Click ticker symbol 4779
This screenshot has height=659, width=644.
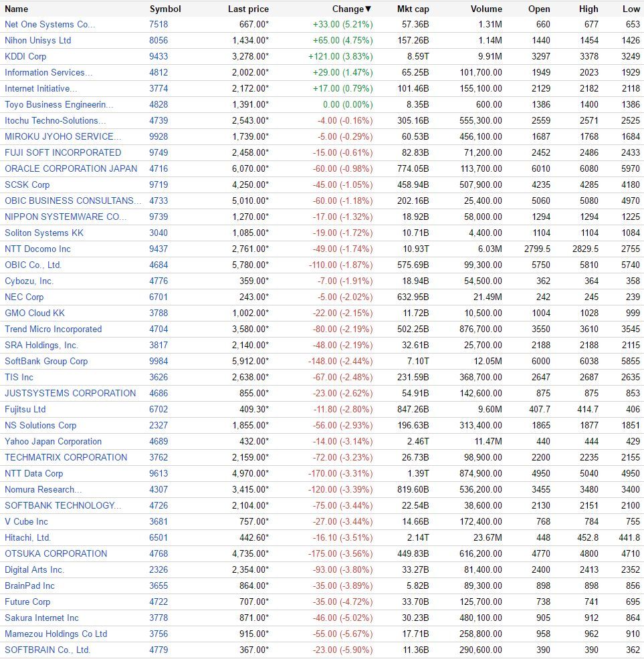(158, 650)
